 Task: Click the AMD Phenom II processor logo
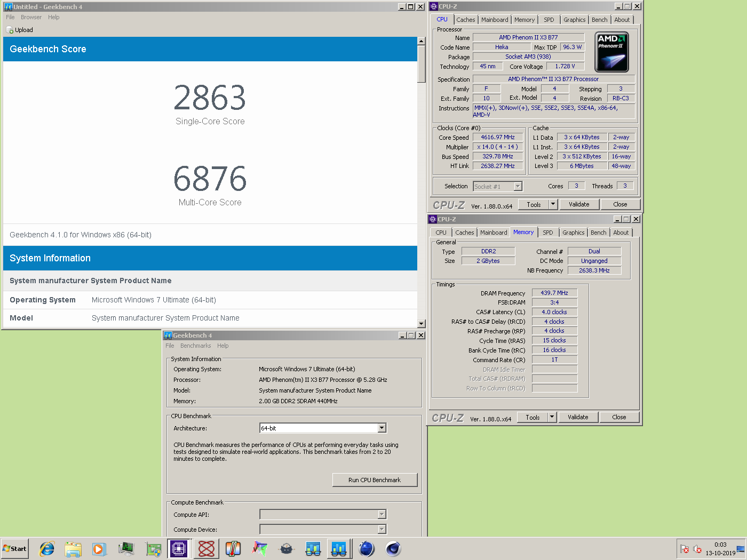[x=611, y=52]
